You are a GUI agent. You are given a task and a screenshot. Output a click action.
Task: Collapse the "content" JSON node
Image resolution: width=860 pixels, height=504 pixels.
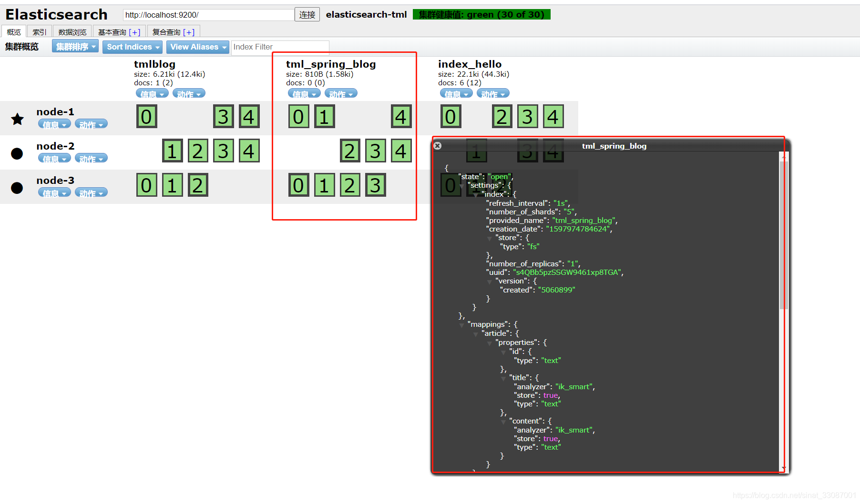[x=503, y=422]
